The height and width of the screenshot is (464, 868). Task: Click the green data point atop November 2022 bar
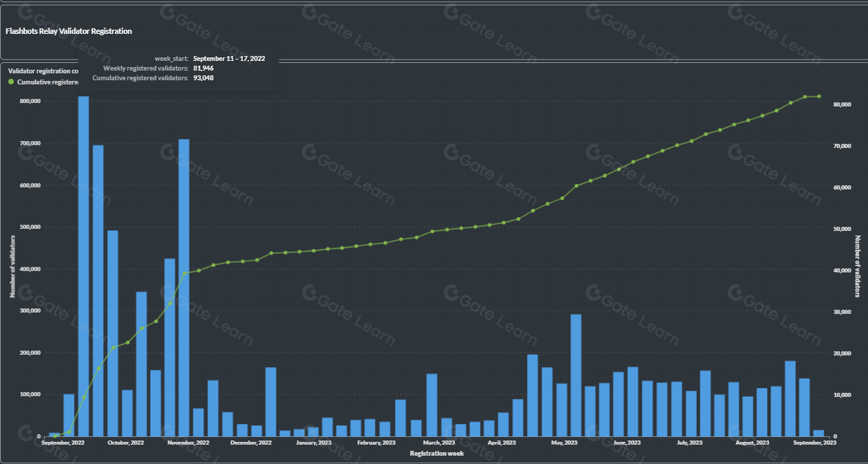184,274
